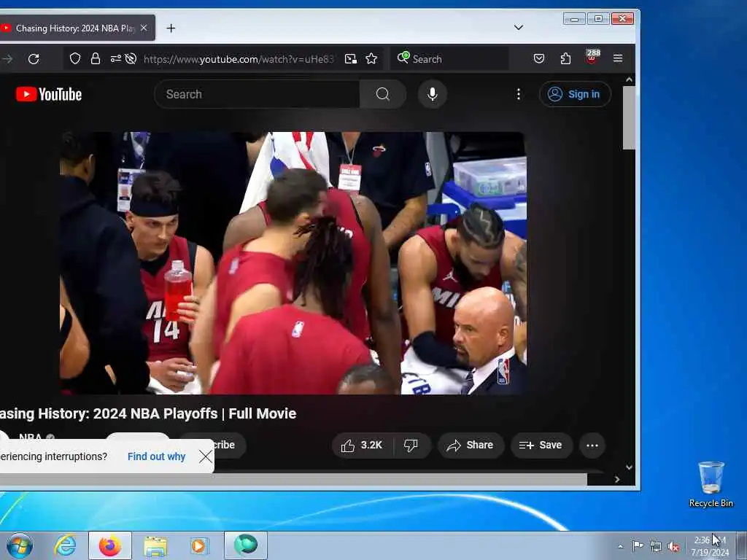
Task: Open the Windows Start menu orb
Action: 20,545
